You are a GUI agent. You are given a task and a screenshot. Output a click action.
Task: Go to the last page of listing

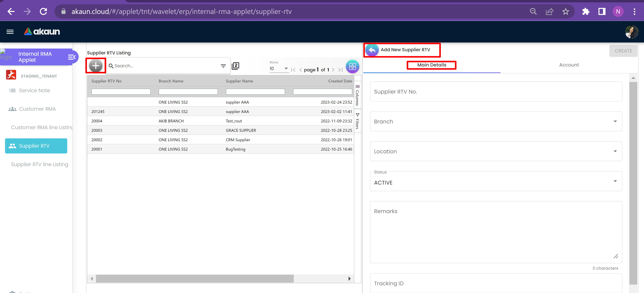tap(340, 70)
